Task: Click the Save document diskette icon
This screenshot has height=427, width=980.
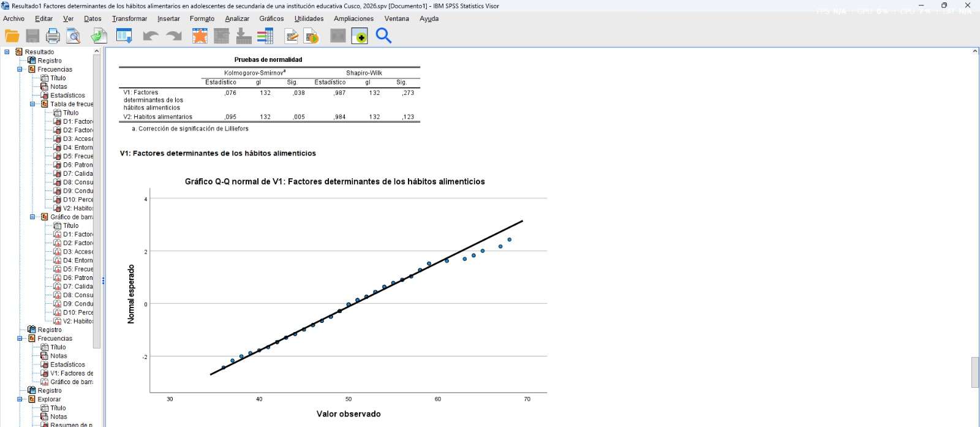Action: (x=32, y=36)
